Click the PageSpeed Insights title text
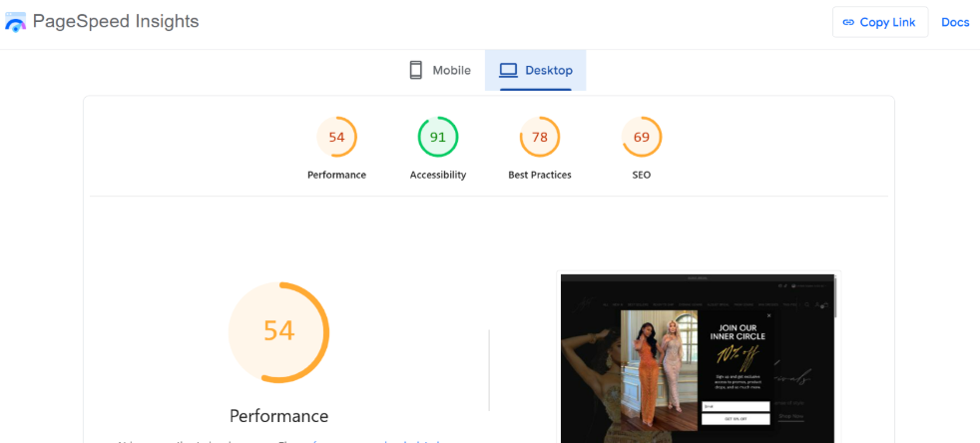Viewport: 980px width, 443px height. (x=116, y=21)
